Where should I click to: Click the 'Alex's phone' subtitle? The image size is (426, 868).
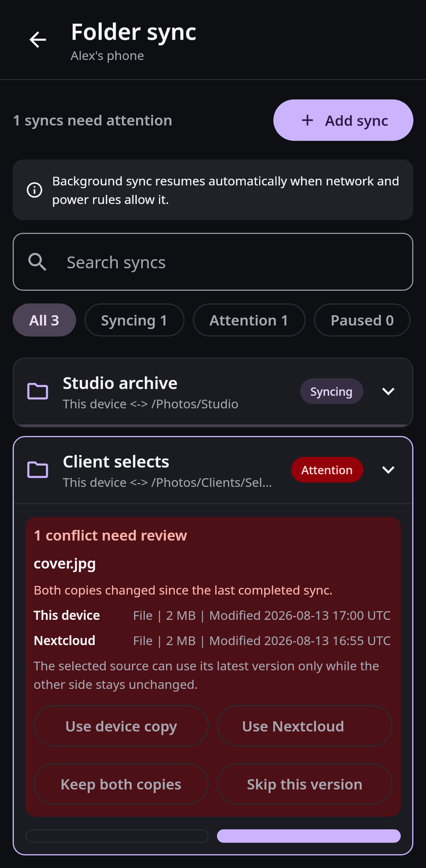point(107,56)
